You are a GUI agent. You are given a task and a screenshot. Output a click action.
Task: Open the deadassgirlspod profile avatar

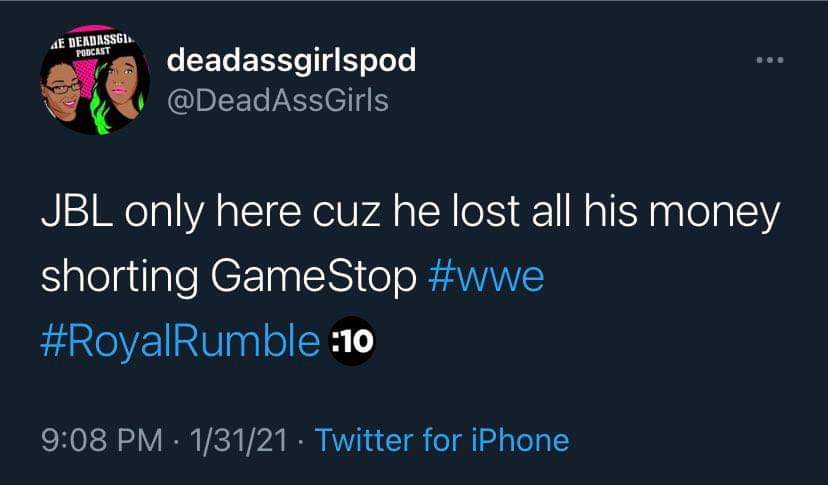click(x=95, y=80)
